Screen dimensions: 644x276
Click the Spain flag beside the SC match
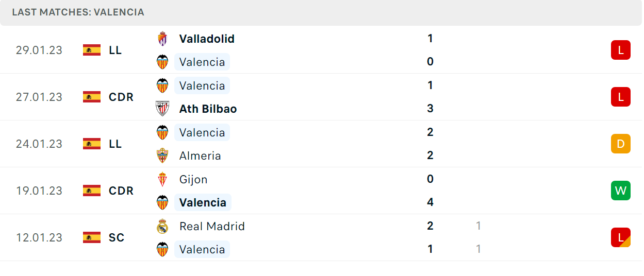(x=92, y=237)
